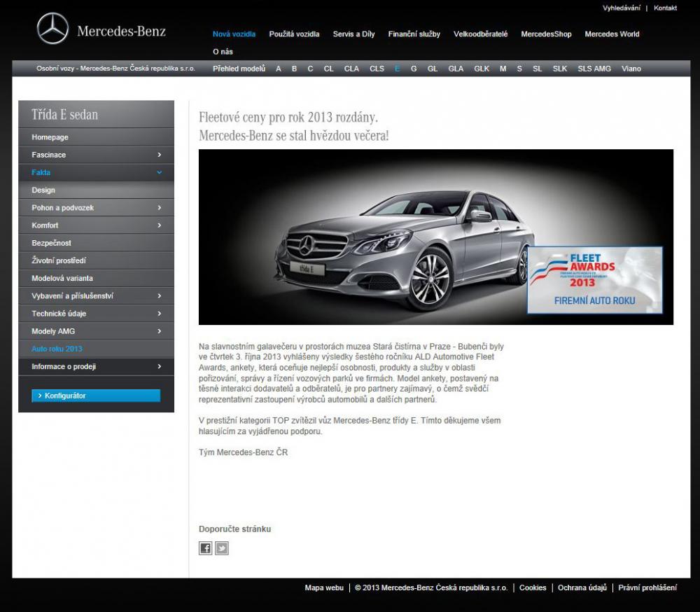Screen dimensions: 700x612
Task: Go to sidebar Homepage item
Action: tap(96, 137)
